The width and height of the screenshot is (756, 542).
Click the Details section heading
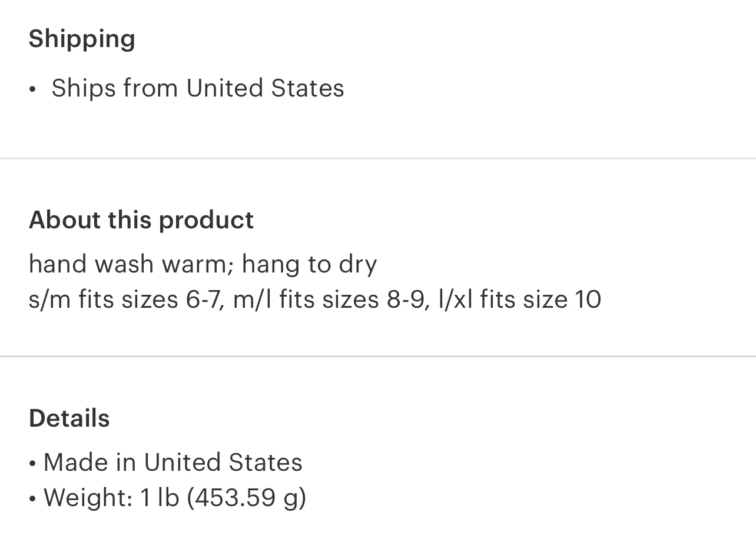tap(69, 418)
